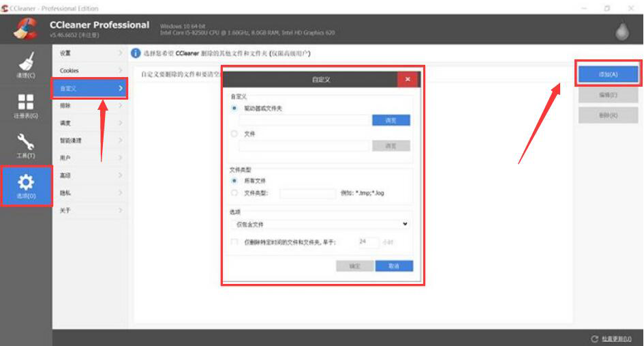Click the chevron next to 高级

click(121, 175)
